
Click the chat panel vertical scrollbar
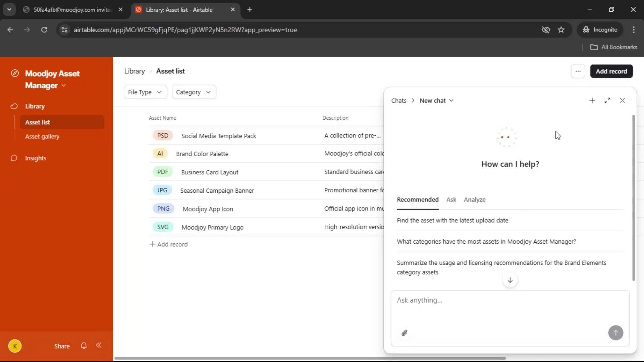[x=634, y=198]
